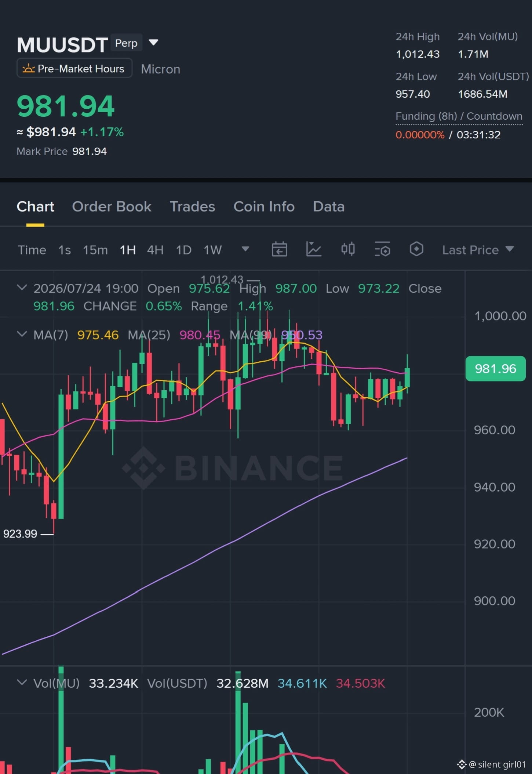
Task: Tap the MUUSDT pair title
Action: coord(62,44)
